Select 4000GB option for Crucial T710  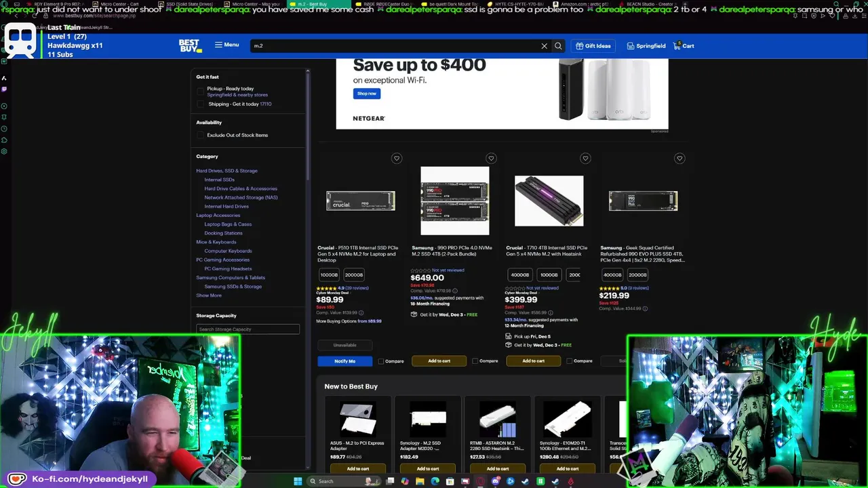[520, 274]
